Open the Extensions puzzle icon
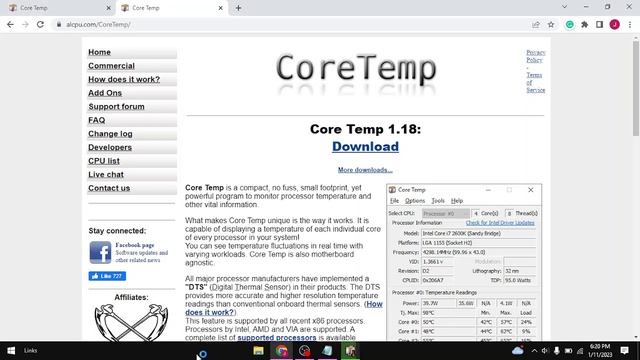 click(x=584, y=24)
